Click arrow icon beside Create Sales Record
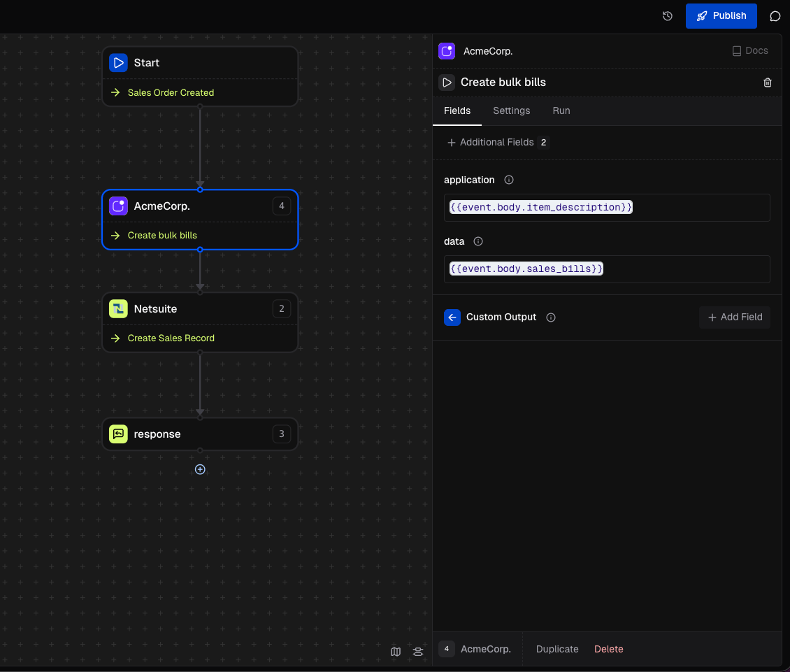This screenshot has width=790, height=672. pos(115,338)
